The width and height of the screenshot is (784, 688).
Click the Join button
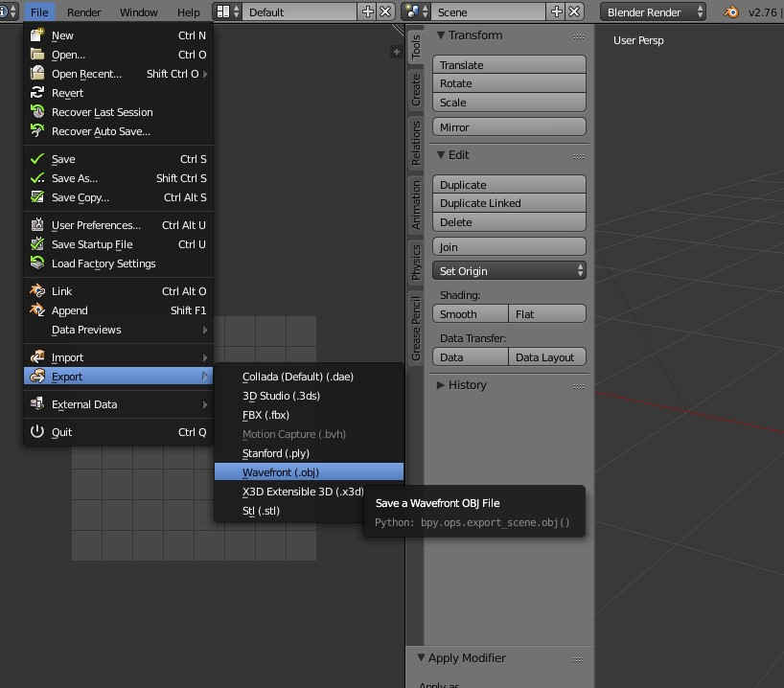(x=509, y=247)
